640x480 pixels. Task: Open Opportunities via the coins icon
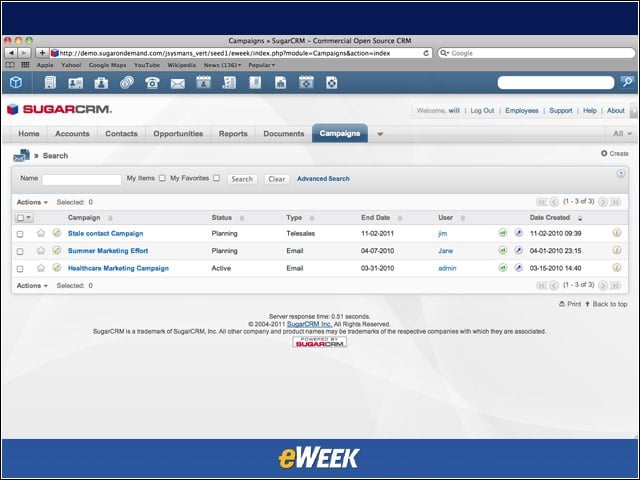(x=127, y=82)
